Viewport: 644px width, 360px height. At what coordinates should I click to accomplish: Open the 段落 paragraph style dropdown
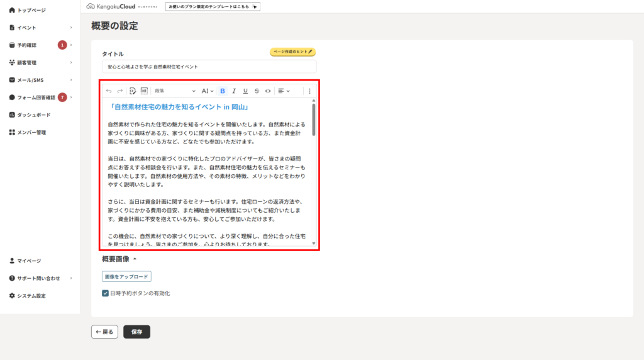tap(175, 91)
